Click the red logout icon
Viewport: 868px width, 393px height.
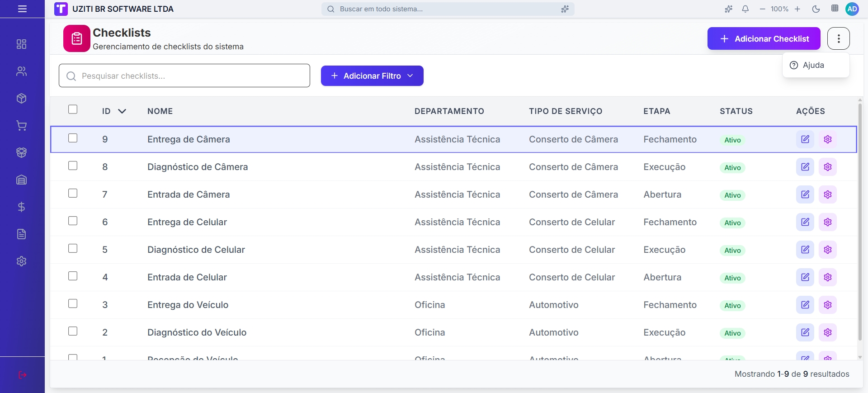tap(22, 375)
